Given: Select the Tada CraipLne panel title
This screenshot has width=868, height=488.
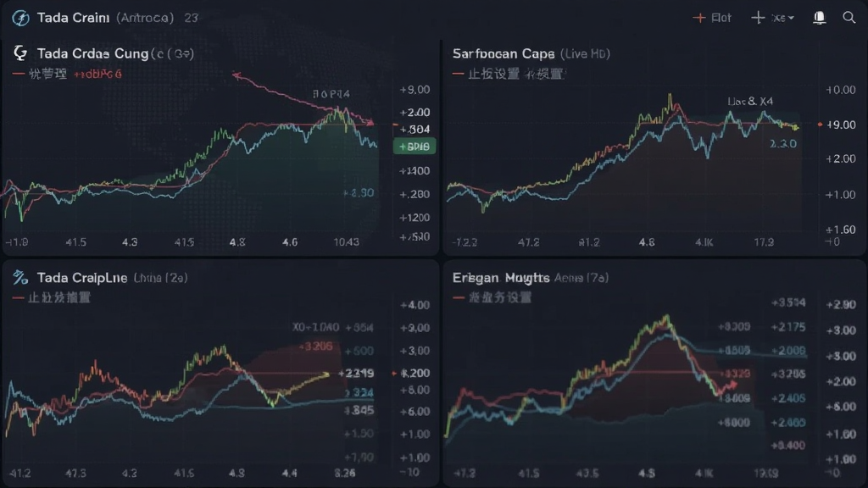Looking at the screenshot, I should pos(82,278).
